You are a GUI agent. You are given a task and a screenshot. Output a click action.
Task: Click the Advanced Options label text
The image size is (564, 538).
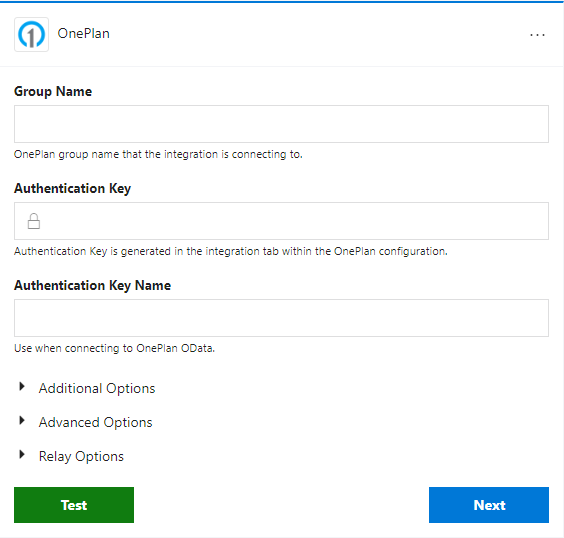click(x=96, y=422)
